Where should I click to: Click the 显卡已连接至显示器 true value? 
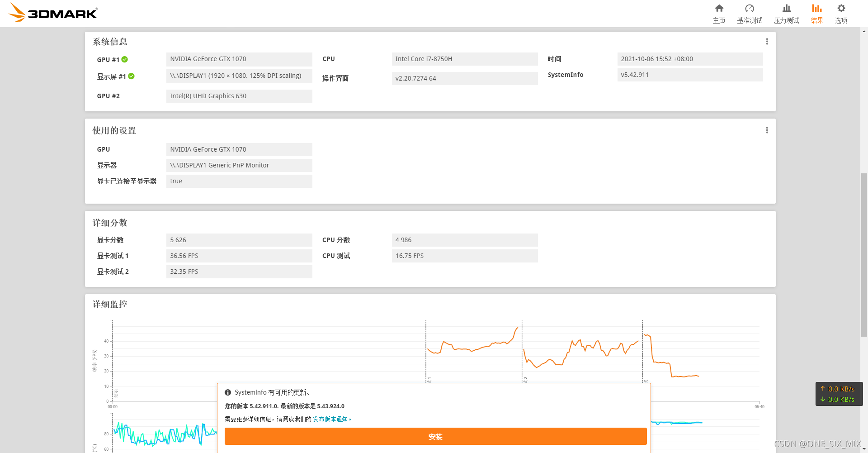(239, 181)
